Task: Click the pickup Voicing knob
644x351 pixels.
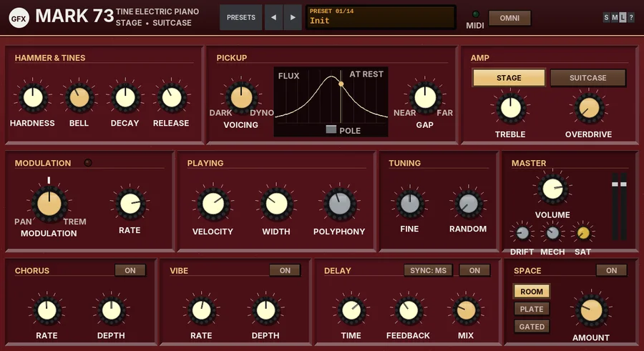Action: (x=242, y=98)
